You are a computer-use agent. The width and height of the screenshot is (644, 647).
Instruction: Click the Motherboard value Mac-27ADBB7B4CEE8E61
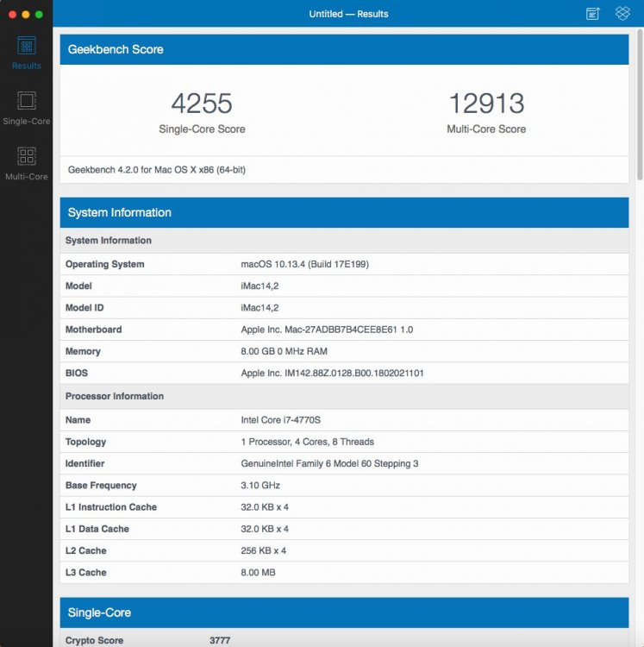pos(327,330)
